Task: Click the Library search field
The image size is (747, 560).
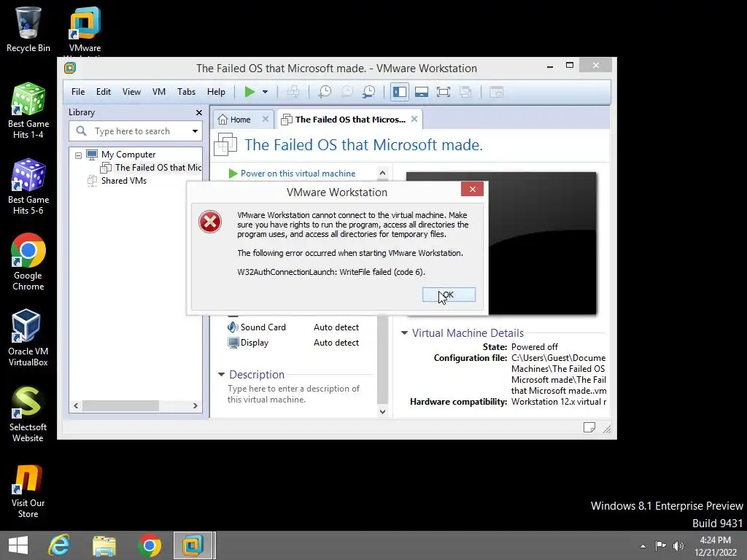Action: (x=136, y=131)
